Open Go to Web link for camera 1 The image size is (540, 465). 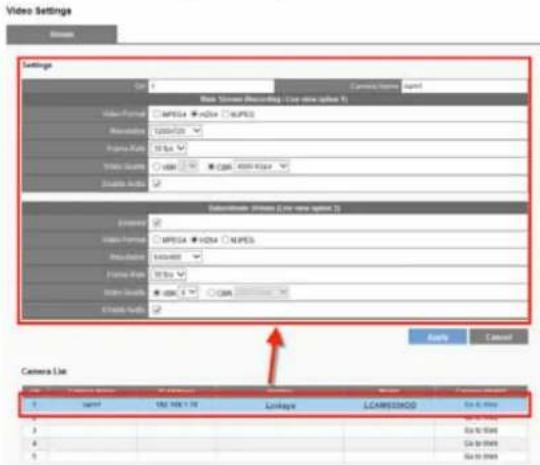(x=481, y=404)
